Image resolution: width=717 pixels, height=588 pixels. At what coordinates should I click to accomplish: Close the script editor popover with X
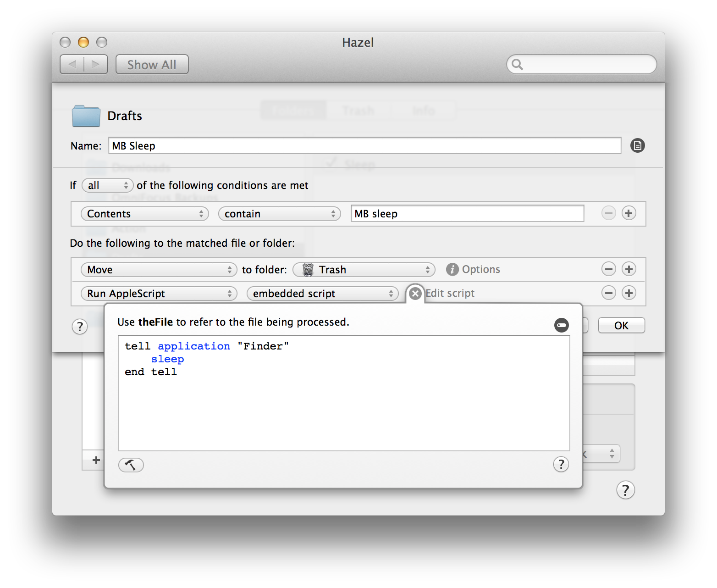click(x=415, y=294)
